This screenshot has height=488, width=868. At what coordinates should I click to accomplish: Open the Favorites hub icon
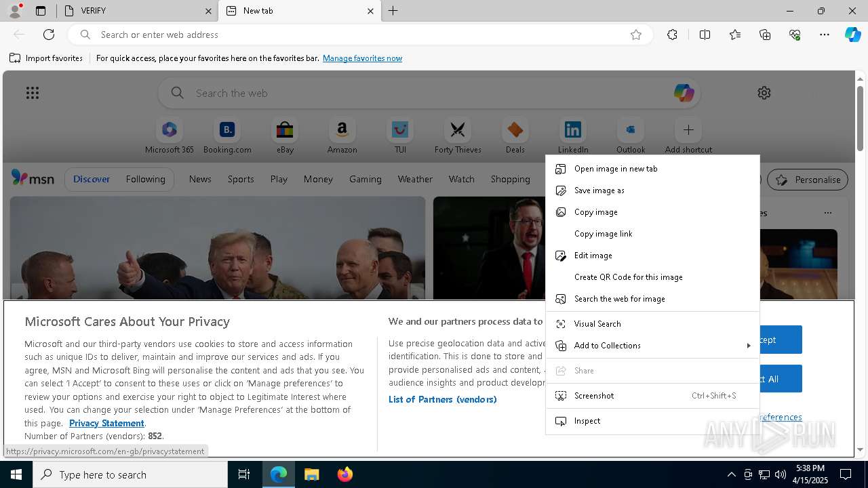[735, 35]
